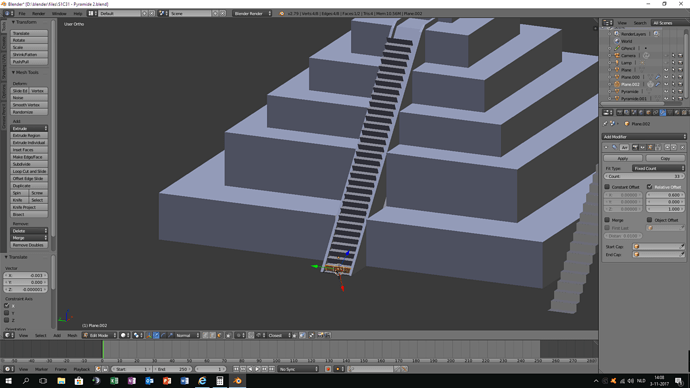Open the Add Modifier dropdown
This screenshot has height=388, width=690.
644,137
